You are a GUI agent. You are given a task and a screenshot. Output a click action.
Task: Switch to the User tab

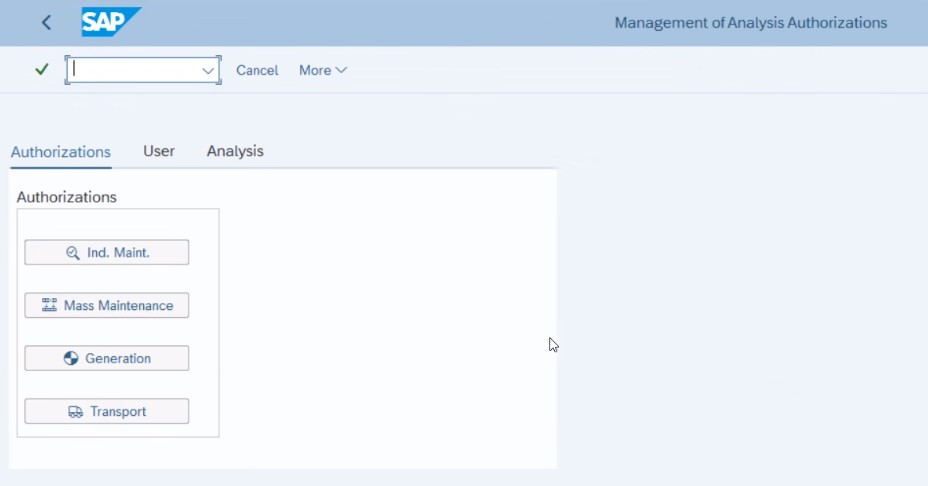(159, 151)
